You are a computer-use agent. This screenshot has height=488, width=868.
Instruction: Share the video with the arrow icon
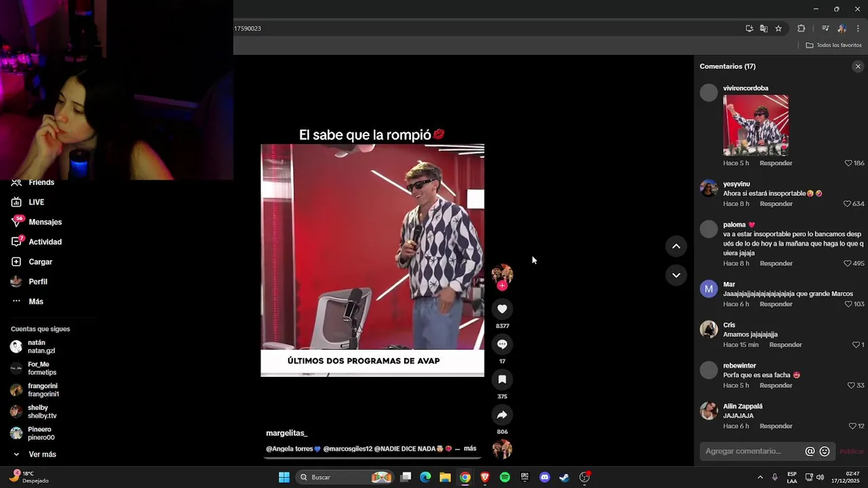point(502,415)
